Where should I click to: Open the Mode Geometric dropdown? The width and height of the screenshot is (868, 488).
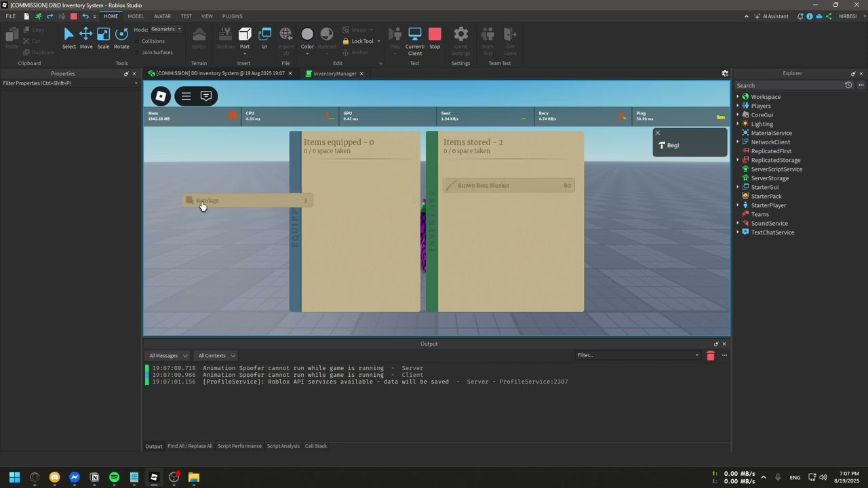click(x=167, y=29)
